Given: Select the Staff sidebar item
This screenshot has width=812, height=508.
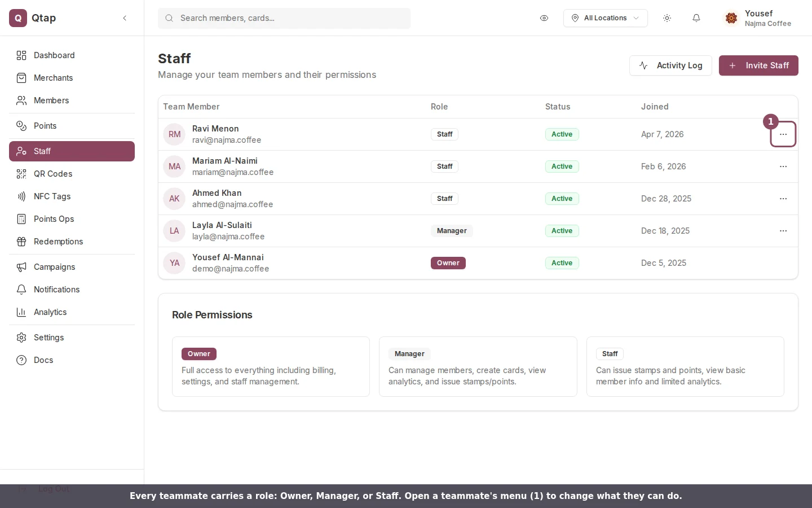Looking at the screenshot, I should click(72, 151).
